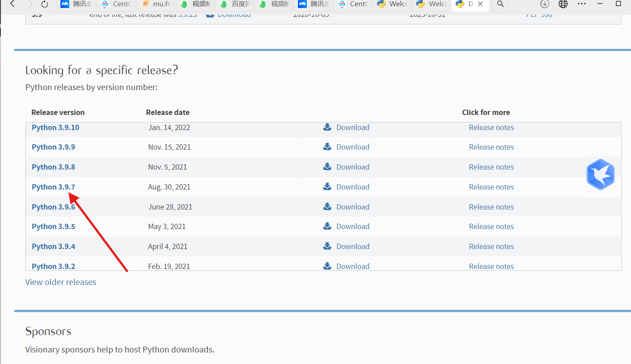This screenshot has height=364, width=631.
Task: Click the download icon for Python 3.9.10
Action: [327, 127]
